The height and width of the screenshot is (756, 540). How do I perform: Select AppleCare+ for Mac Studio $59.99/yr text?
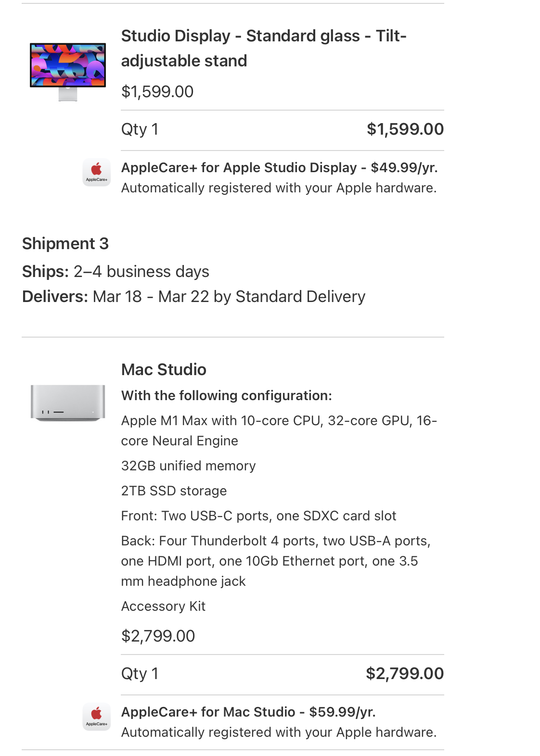(x=248, y=712)
